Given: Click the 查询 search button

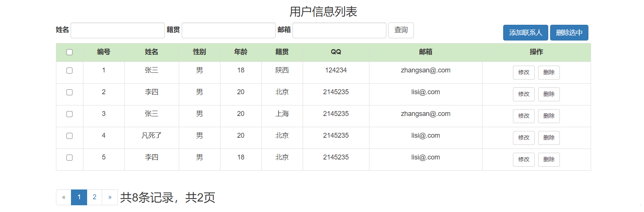Looking at the screenshot, I should (x=401, y=30).
